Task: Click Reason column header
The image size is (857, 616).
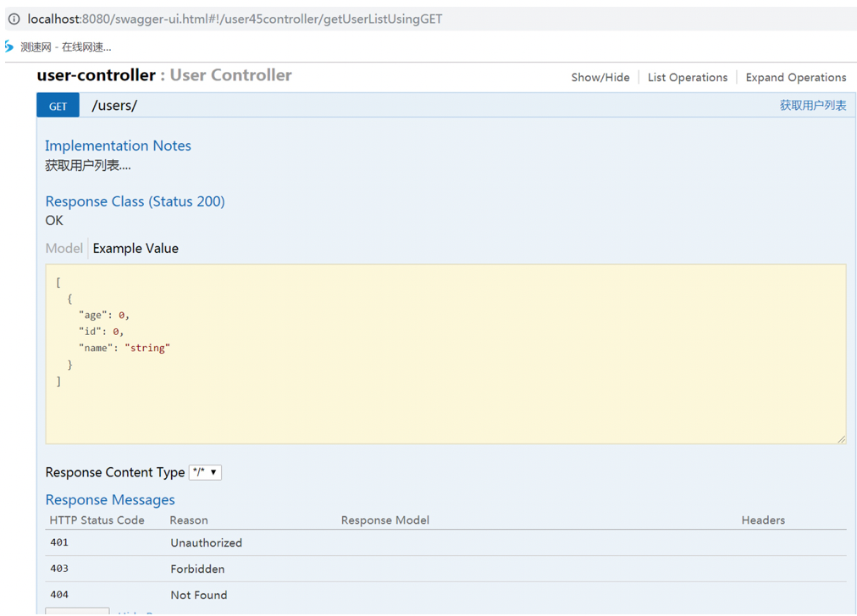Action: (x=189, y=520)
